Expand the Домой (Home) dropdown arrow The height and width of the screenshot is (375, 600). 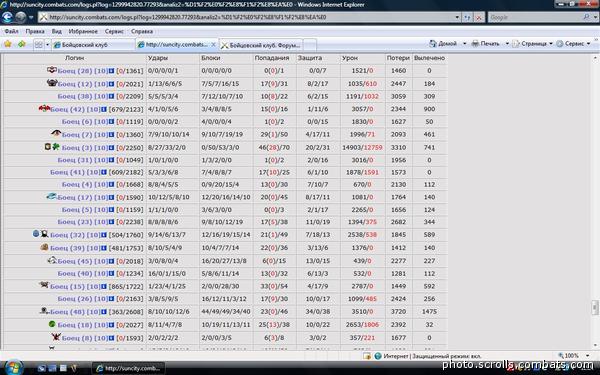pos(465,44)
